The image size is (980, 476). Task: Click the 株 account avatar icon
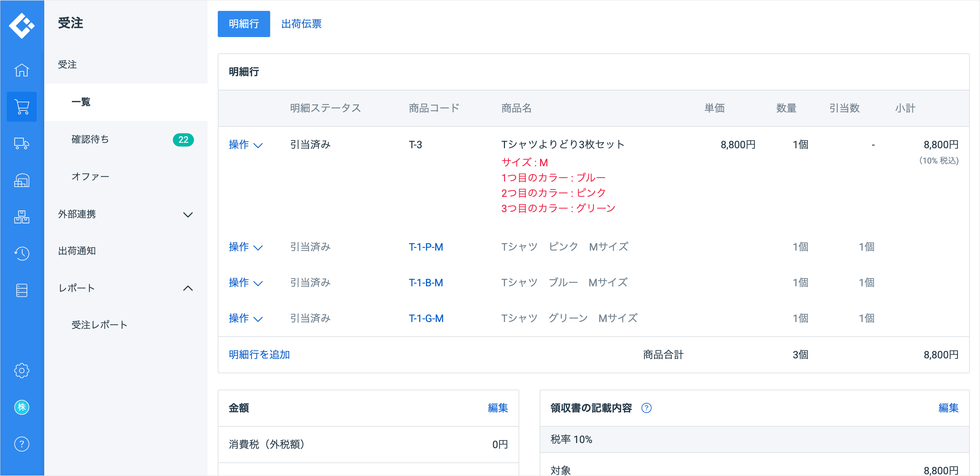pyautogui.click(x=22, y=407)
